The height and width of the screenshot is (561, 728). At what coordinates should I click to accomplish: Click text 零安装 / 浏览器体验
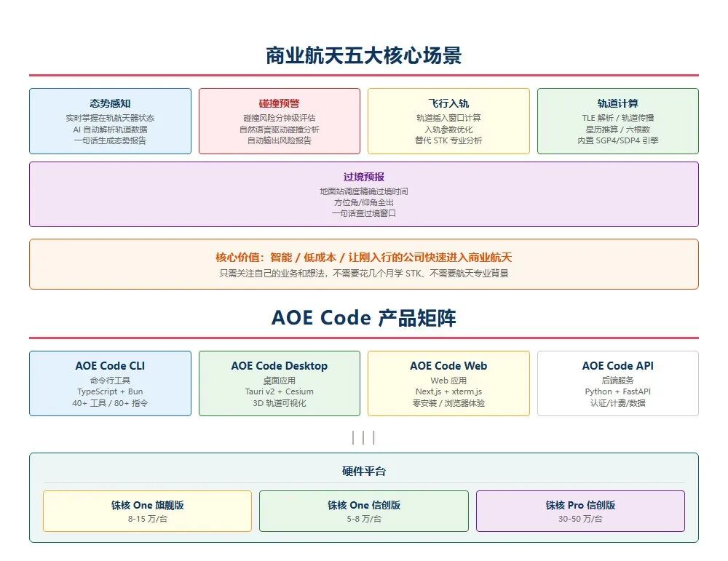(x=448, y=403)
